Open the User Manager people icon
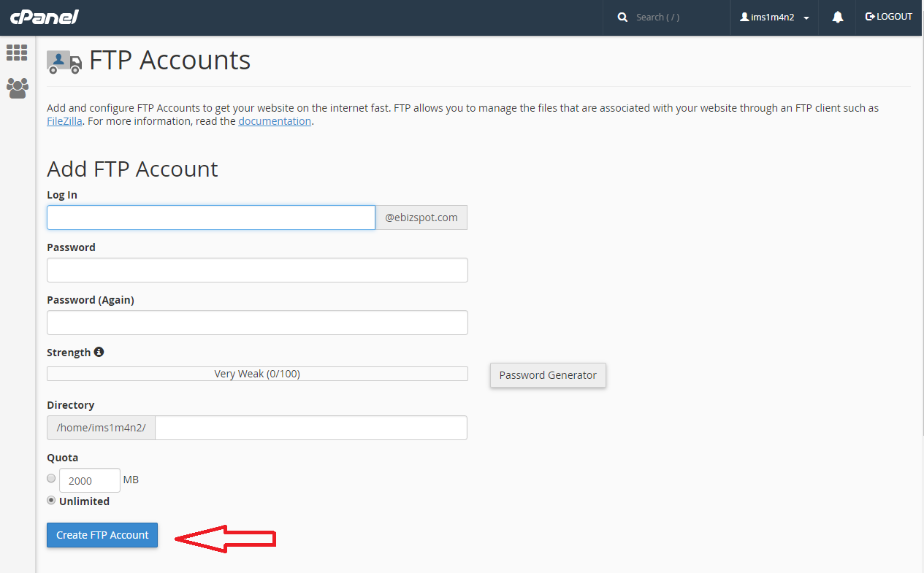924x573 pixels. click(x=17, y=88)
